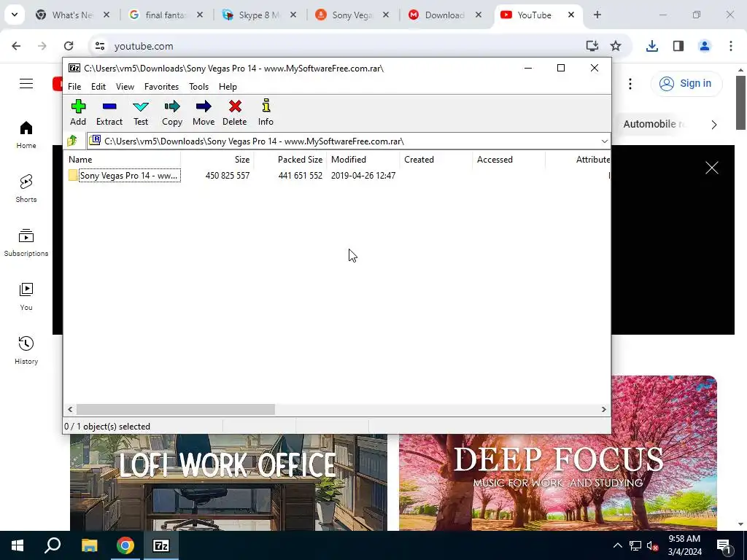The height and width of the screenshot is (560, 747).
Task: Select the Automobile category chip
Action: tap(654, 124)
